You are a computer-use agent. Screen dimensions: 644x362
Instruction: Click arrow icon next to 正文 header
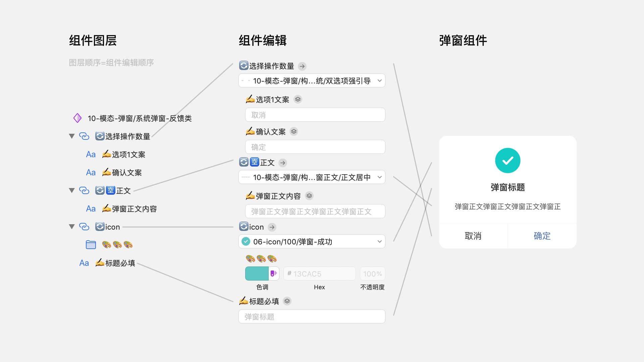click(283, 163)
